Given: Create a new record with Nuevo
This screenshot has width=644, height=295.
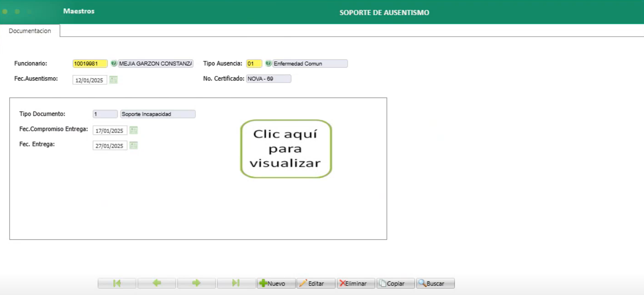Looking at the screenshot, I should click(276, 283).
